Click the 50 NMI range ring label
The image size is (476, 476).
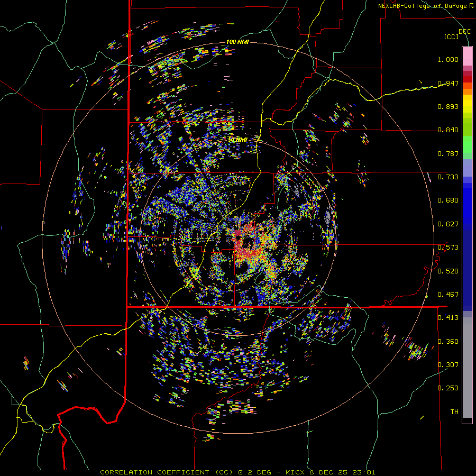coord(238,140)
